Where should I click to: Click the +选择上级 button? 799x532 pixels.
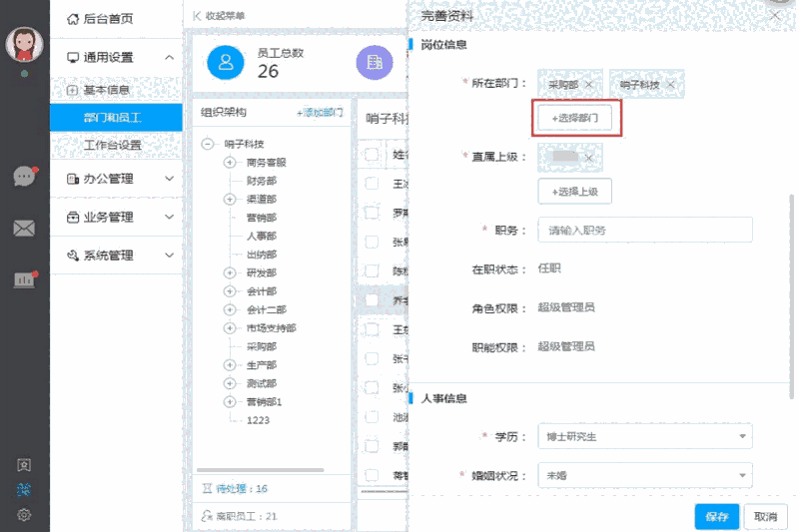pos(575,192)
